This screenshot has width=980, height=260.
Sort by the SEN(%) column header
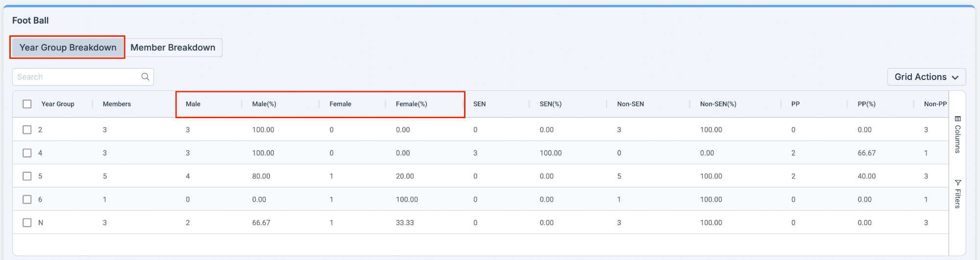pyautogui.click(x=550, y=104)
